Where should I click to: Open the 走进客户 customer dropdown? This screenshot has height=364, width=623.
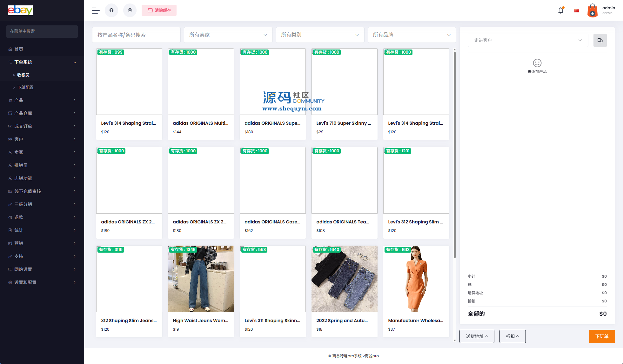[x=528, y=40]
